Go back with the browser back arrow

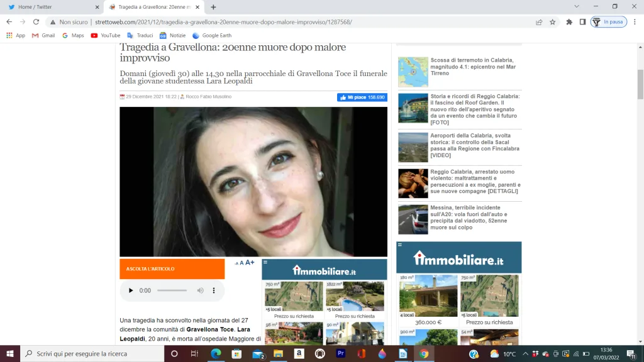click(9, 22)
